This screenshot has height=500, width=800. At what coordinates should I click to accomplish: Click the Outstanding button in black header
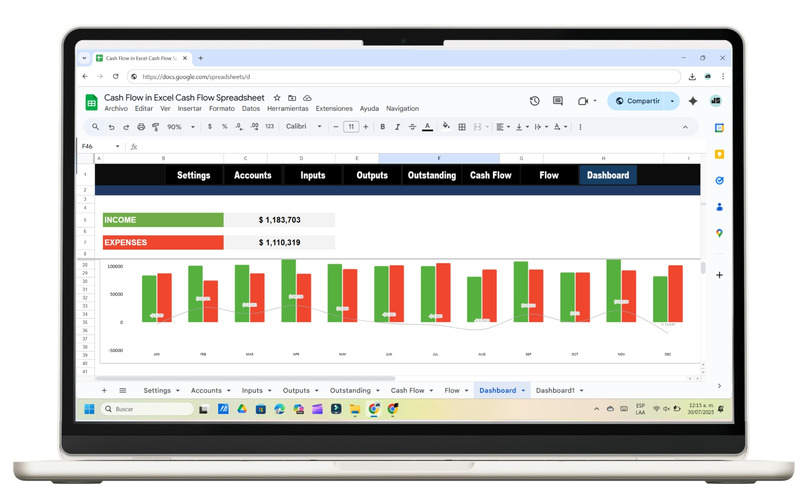(432, 175)
